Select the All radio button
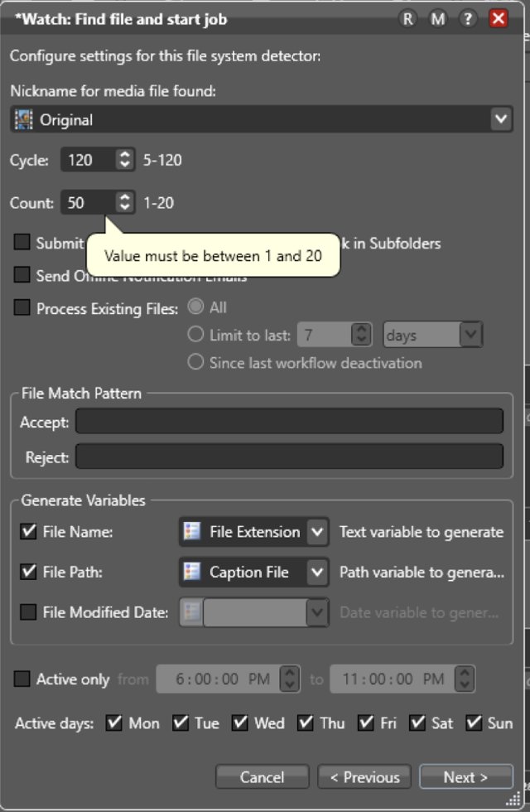This screenshot has height=812, width=530. click(195, 307)
